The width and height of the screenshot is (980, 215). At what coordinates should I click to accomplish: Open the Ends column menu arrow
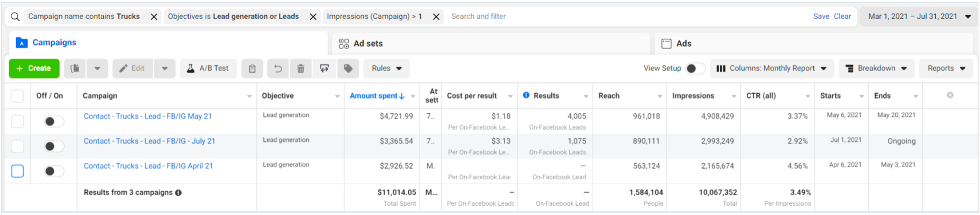pos(915,96)
